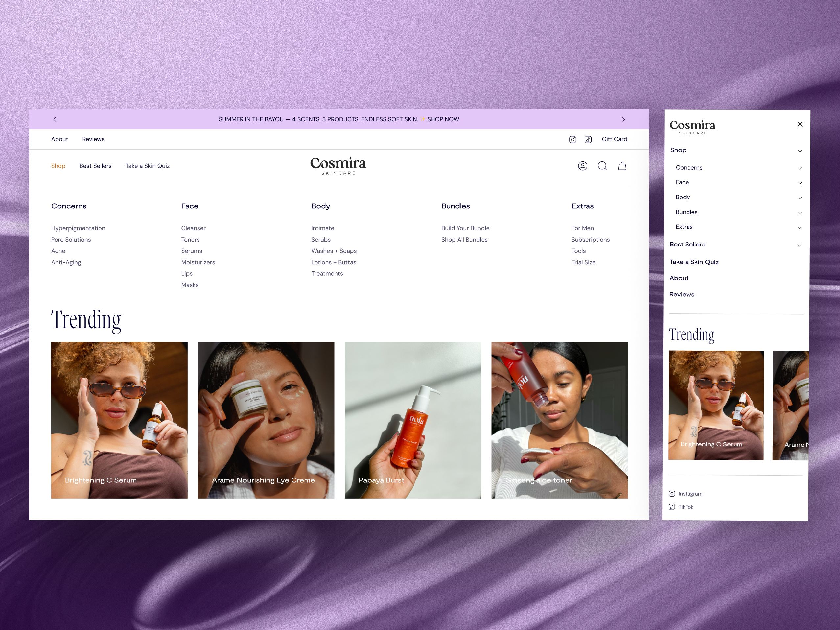This screenshot has height=630, width=840.
Task: Open the shopping bag icon
Action: 622,166
